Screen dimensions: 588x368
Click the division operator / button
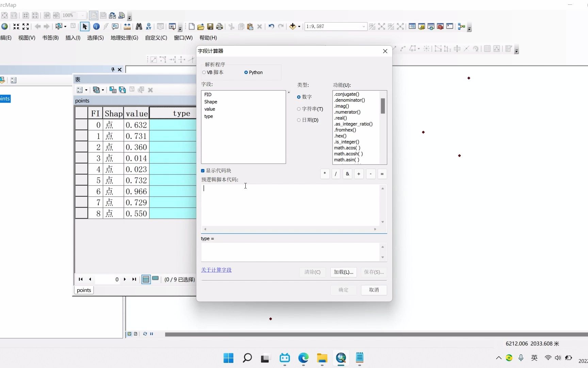tap(336, 174)
